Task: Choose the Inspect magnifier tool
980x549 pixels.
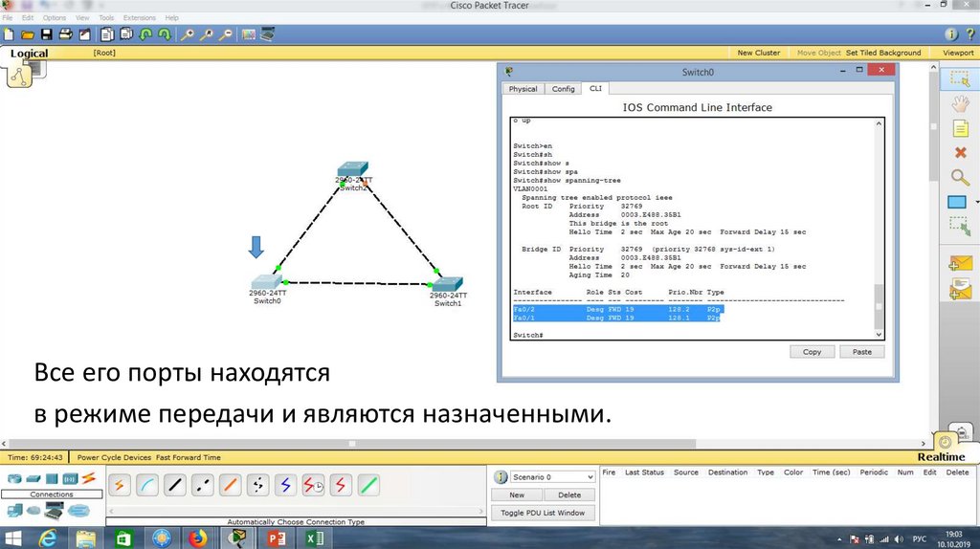Action: (960, 177)
